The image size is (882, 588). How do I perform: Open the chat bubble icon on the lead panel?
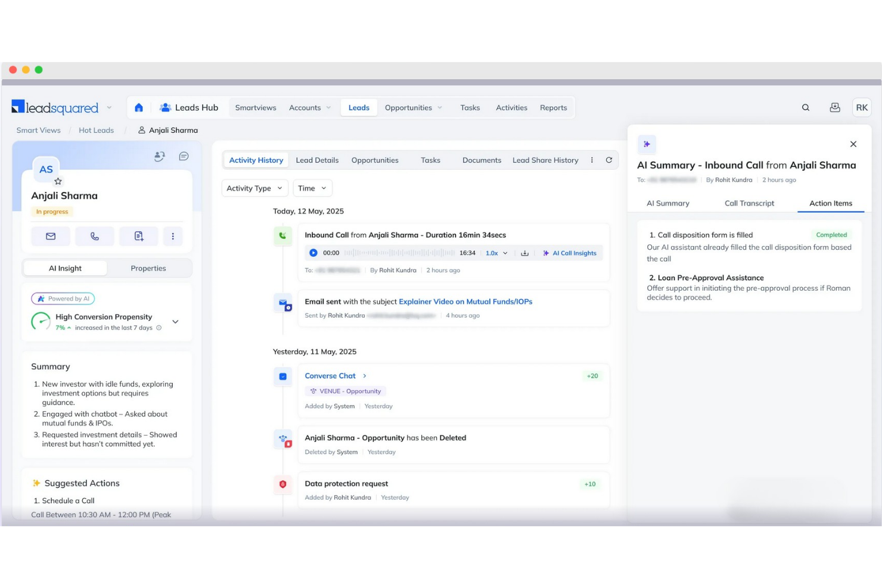tap(184, 155)
